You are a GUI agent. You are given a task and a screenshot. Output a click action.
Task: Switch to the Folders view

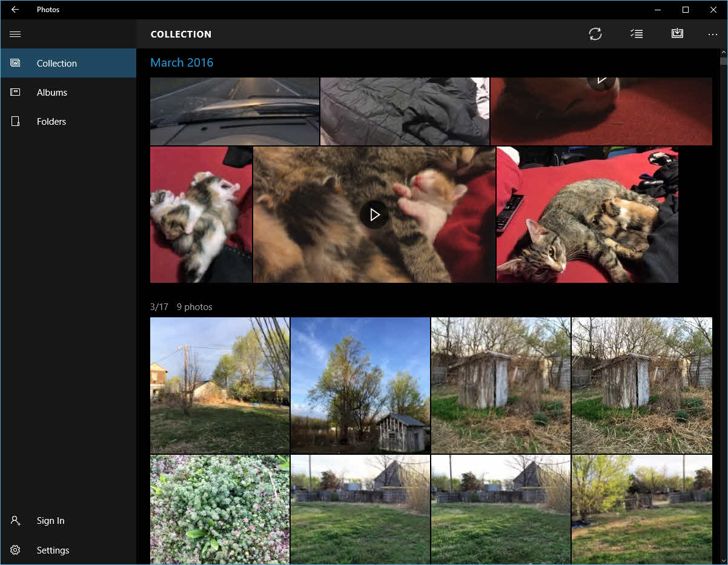coord(51,122)
